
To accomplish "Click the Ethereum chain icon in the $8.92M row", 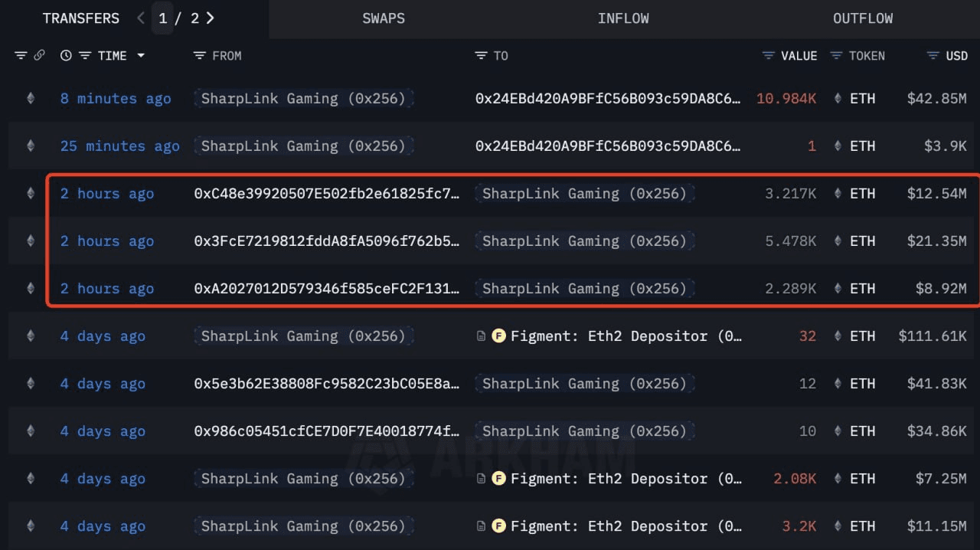I will (31, 288).
